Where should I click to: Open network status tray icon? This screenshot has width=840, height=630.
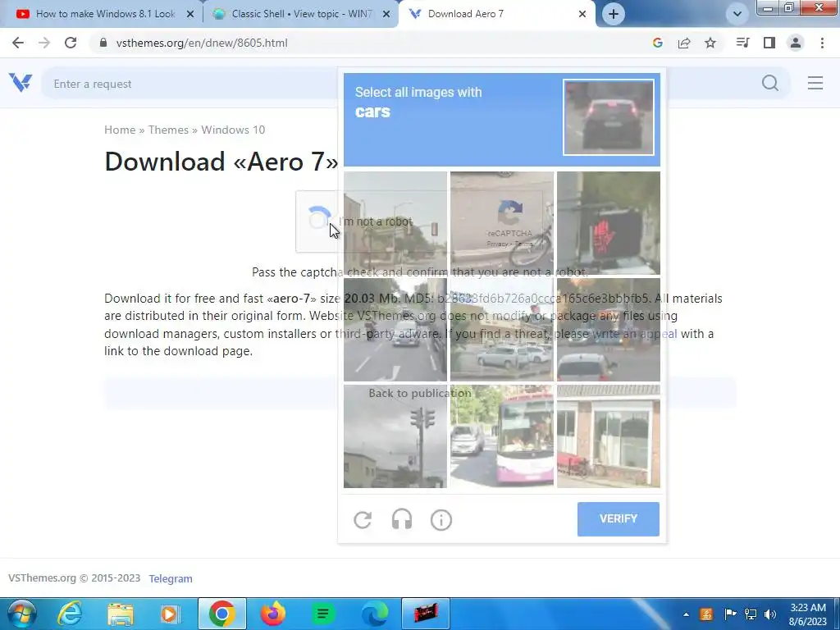pos(751,614)
